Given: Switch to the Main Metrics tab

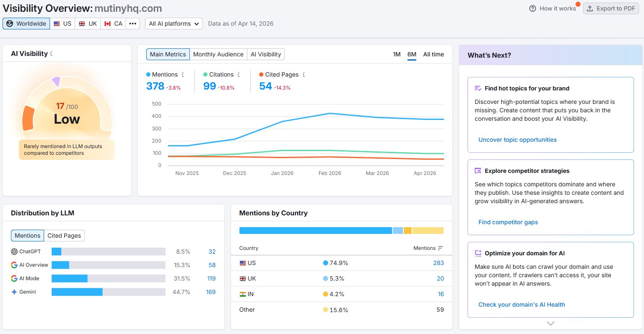Looking at the screenshot, I should (168, 54).
